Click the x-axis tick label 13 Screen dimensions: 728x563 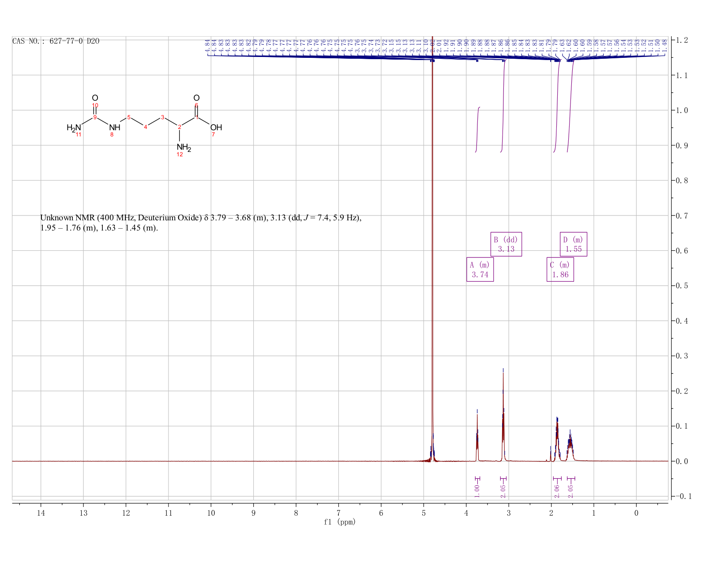click(83, 513)
